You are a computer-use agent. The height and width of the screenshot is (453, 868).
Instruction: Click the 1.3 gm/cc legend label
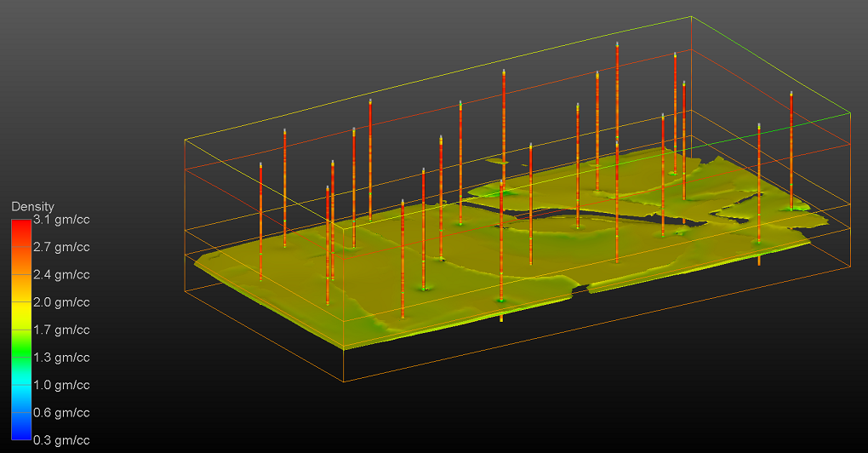[61, 358]
